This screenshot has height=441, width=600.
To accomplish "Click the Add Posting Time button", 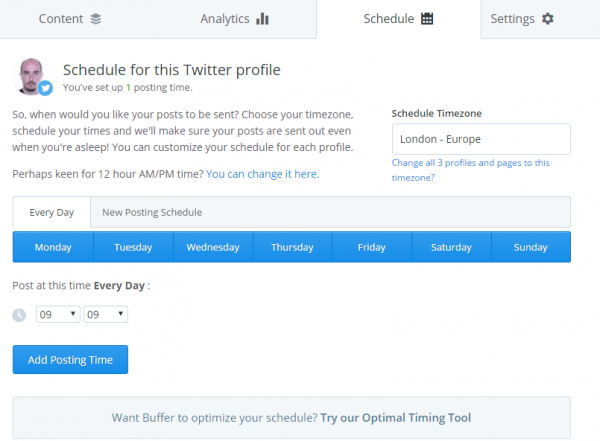I will point(70,360).
